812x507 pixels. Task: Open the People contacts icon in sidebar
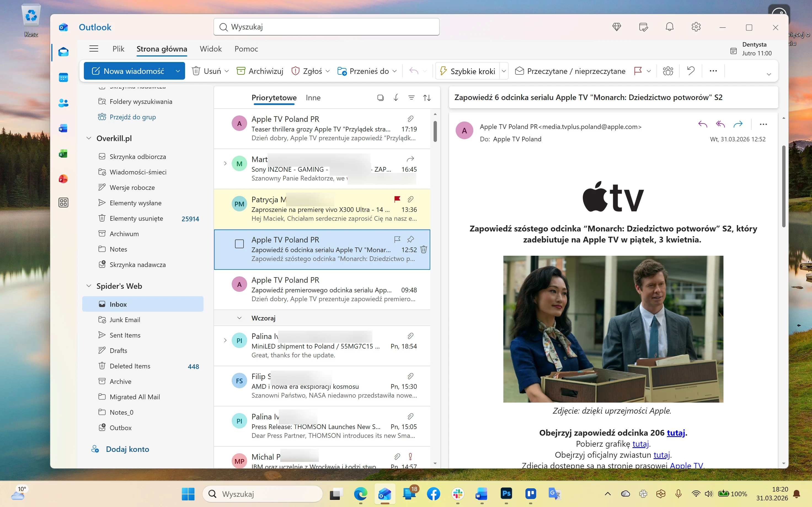pyautogui.click(x=63, y=103)
